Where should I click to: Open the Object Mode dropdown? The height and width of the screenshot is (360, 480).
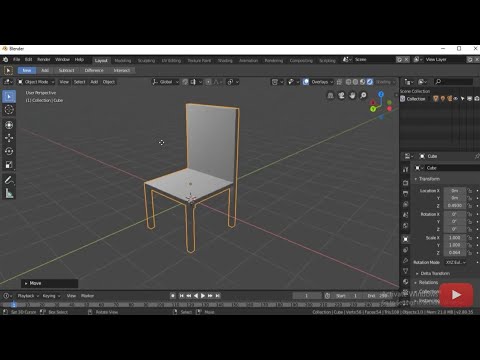[x=36, y=82]
